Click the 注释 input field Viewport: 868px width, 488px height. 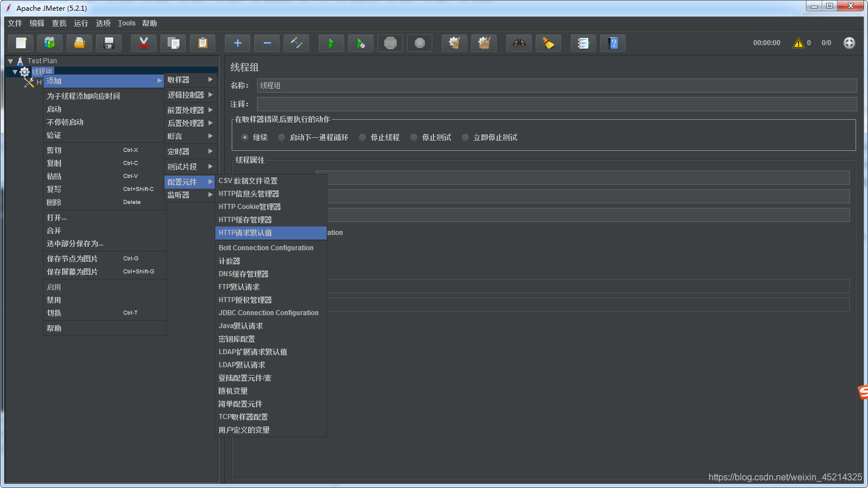coord(557,104)
